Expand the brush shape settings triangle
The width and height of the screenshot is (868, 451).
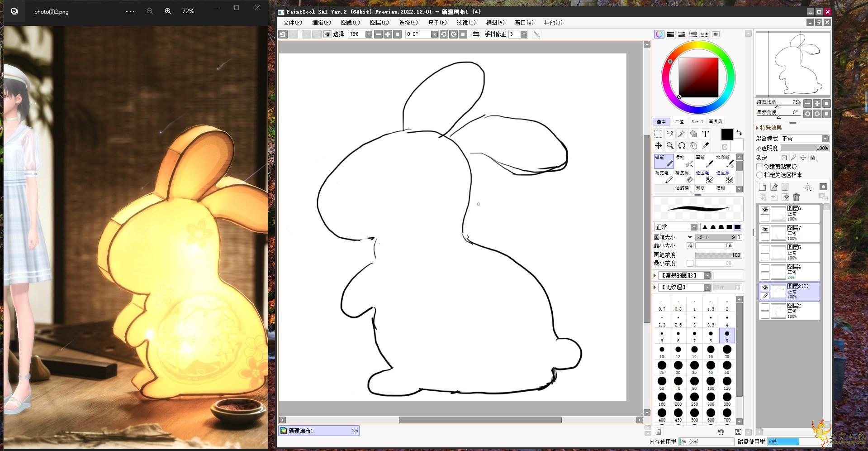tap(655, 275)
